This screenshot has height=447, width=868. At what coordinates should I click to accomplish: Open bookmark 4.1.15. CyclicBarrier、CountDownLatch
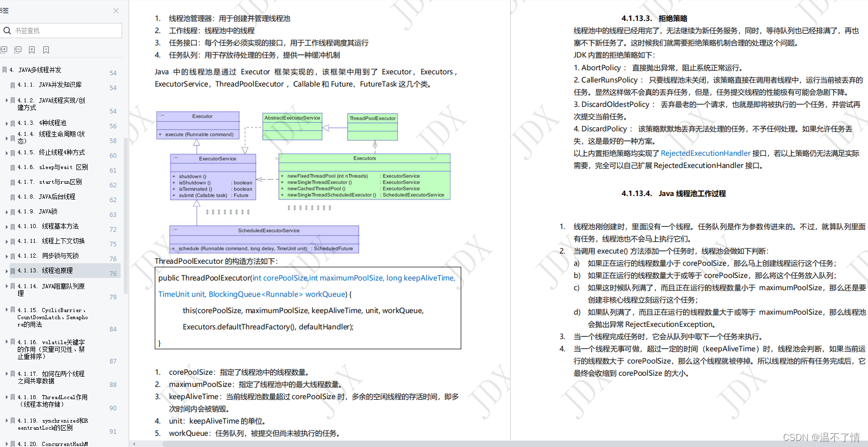click(x=52, y=317)
